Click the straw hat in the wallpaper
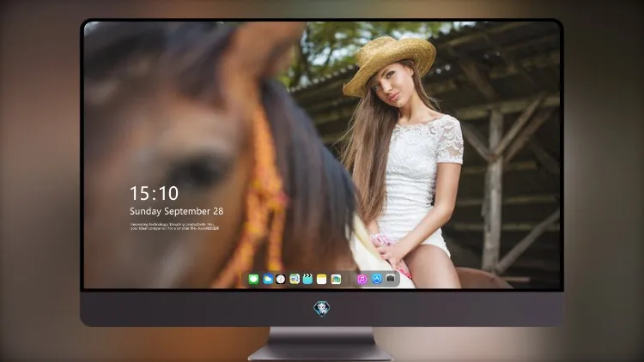 click(388, 63)
